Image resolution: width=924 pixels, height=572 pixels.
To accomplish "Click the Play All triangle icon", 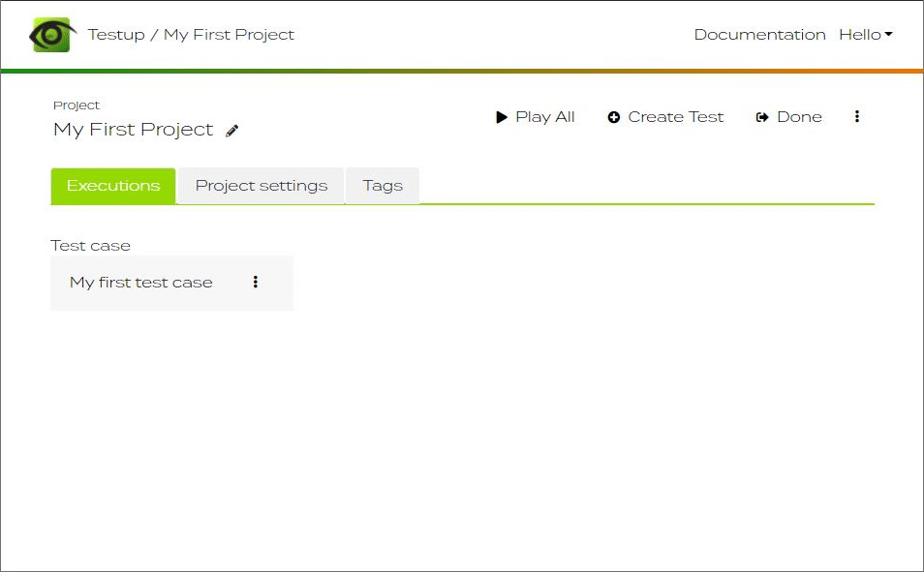I will (x=502, y=117).
